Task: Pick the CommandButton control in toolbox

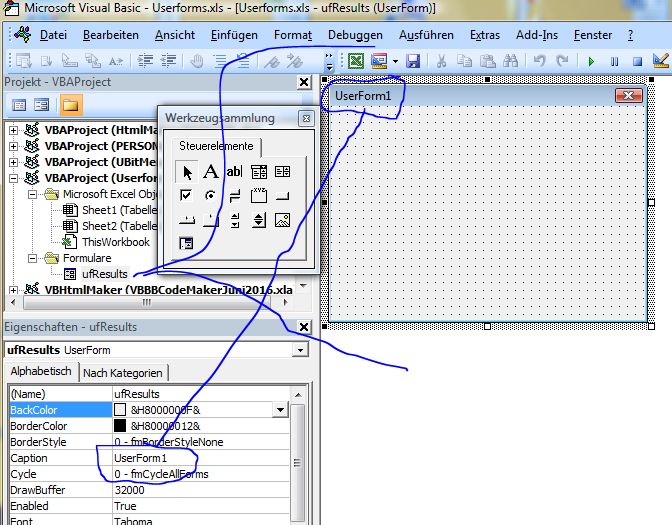Action: [282, 196]
